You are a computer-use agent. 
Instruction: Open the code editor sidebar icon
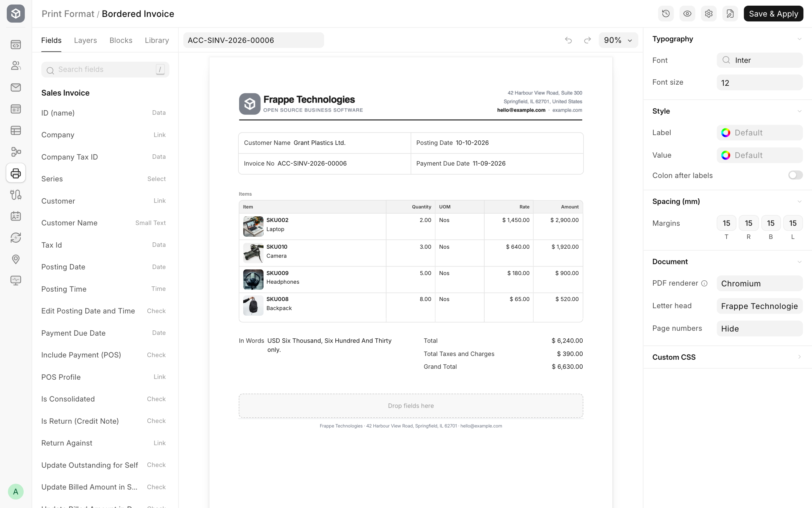tap(16, 45)
